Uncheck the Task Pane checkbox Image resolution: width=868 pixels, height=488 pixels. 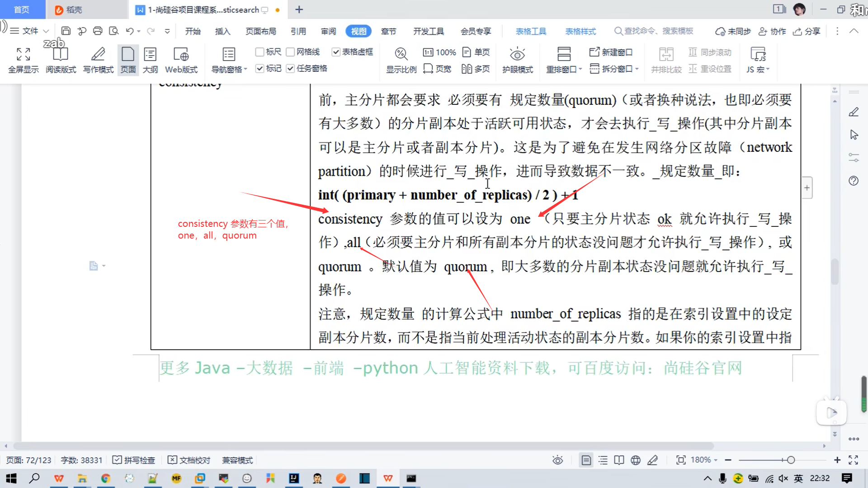coord(291,69)
